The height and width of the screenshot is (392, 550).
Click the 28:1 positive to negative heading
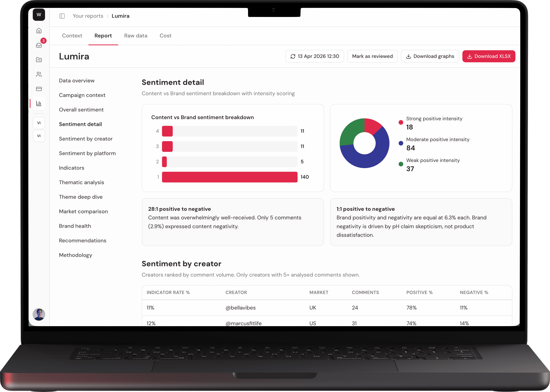point(179,209)
